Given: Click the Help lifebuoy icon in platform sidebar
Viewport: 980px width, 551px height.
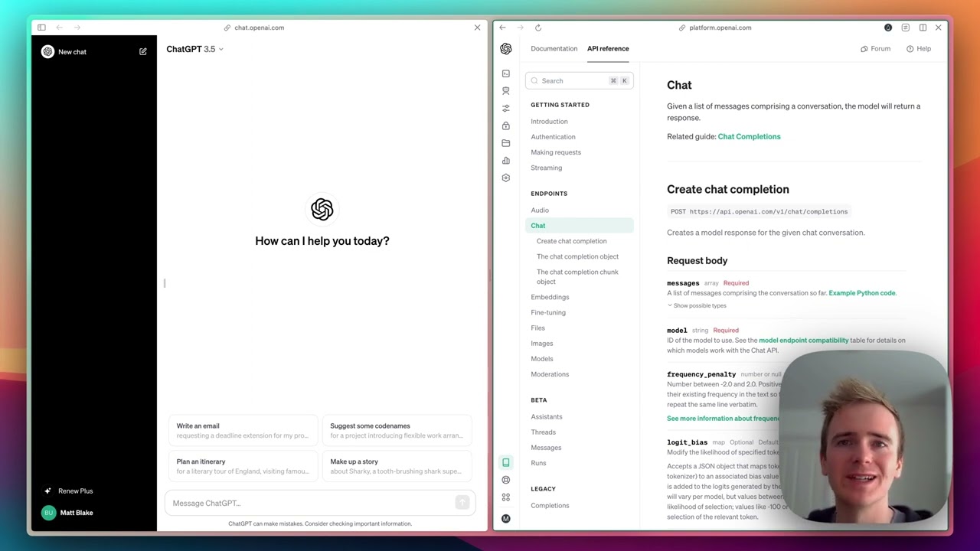Looking at the screenshot, I should click(505, 480).
